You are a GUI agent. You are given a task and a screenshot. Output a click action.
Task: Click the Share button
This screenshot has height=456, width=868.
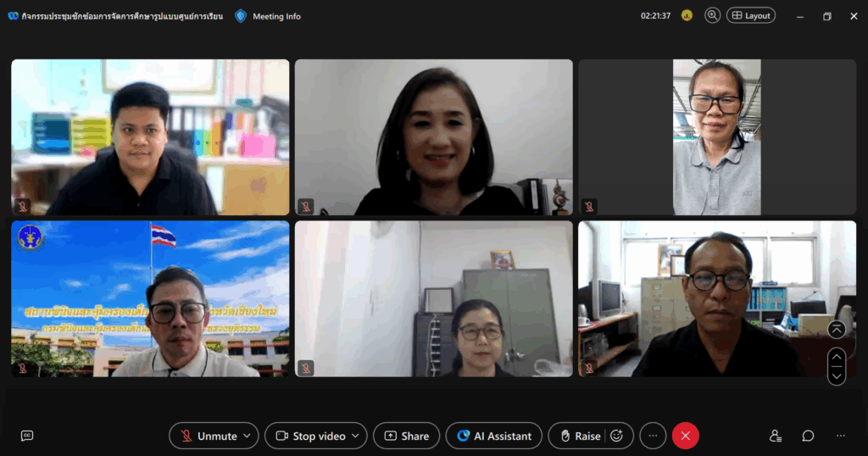click(406, 436)
